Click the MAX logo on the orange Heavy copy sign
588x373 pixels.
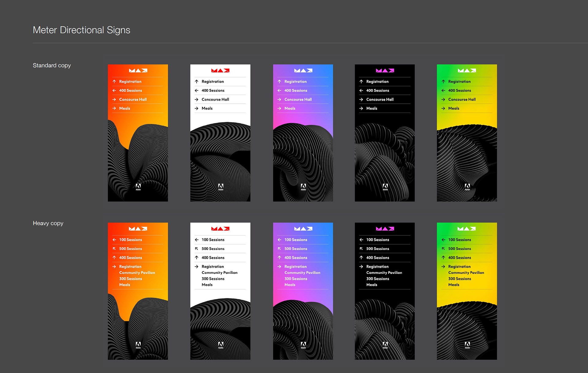click(138, 229)
